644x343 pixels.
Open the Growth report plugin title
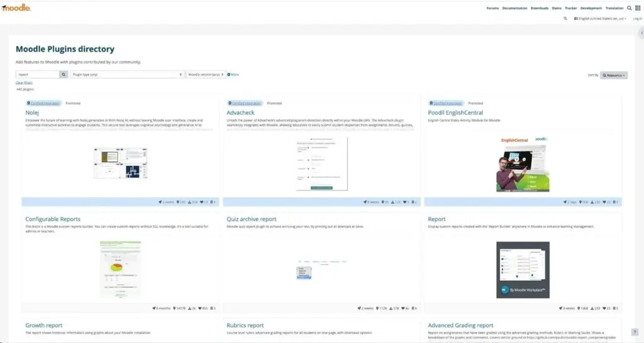44,325
